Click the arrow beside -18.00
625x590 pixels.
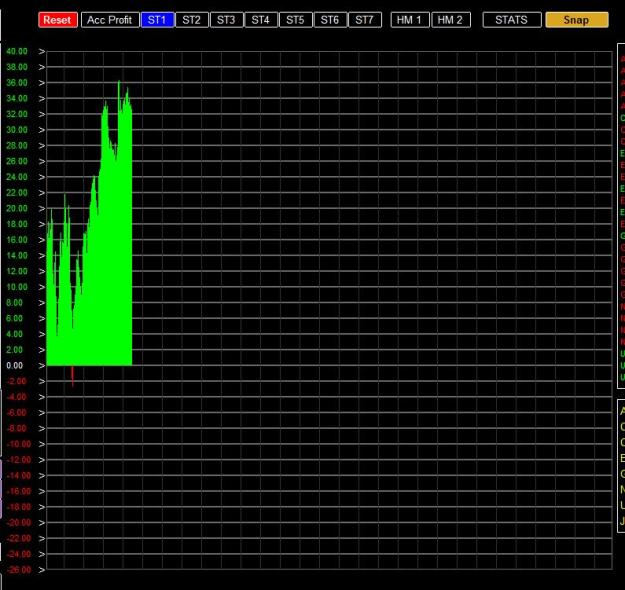point(42,507)
